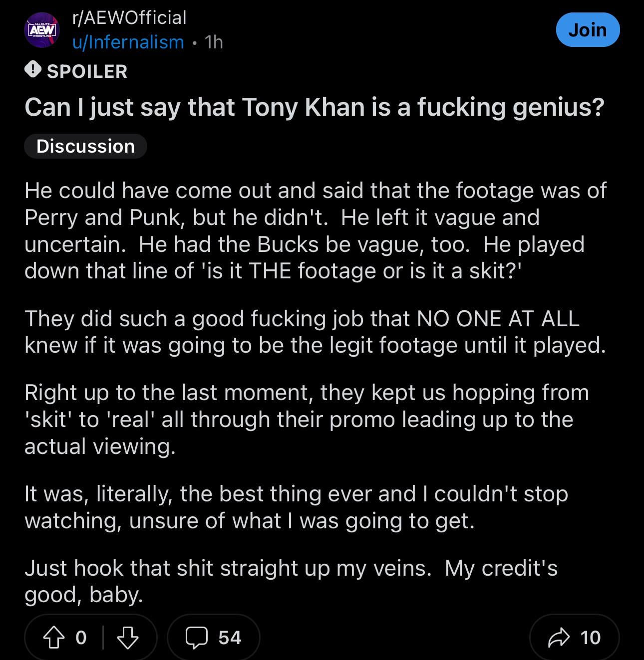Tap the share count of 10
The width and height of the screenshot is (644, 660).
[590, 638]
